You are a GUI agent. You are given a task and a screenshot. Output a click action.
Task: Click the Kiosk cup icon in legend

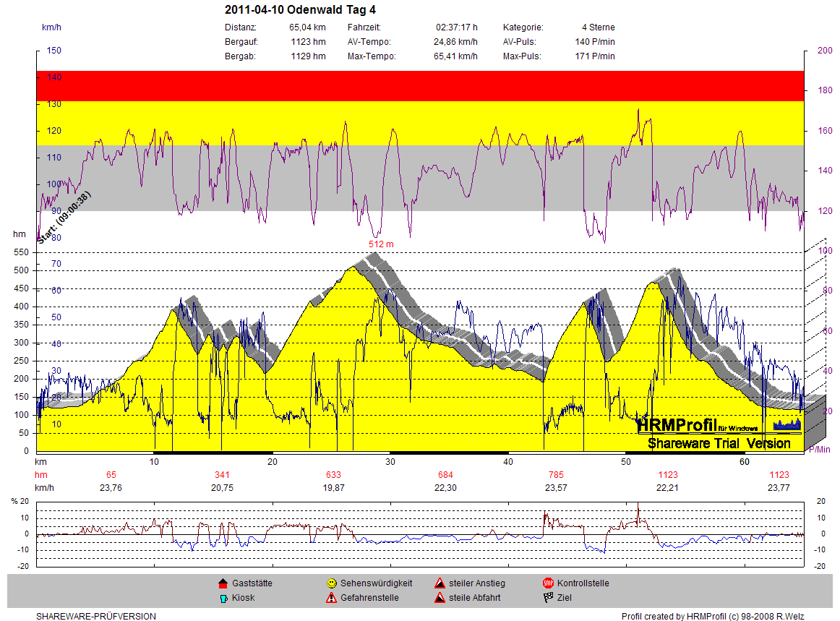[x=223, y=598]
